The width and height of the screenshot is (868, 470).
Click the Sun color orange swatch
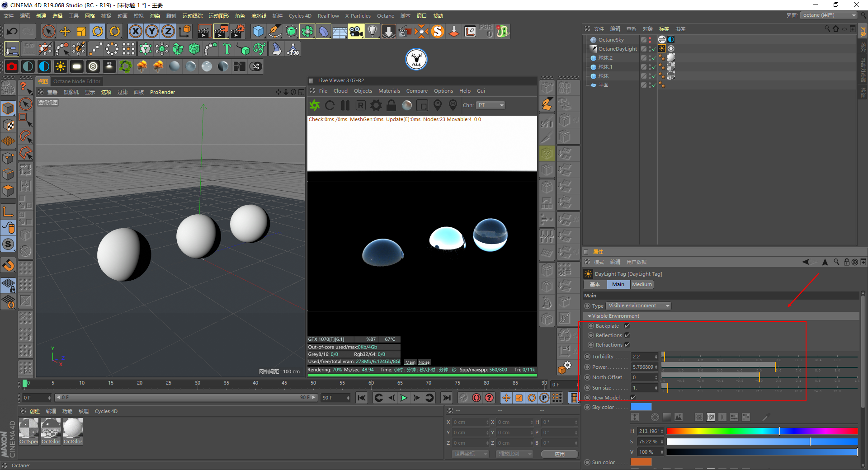tap(641, 462)
